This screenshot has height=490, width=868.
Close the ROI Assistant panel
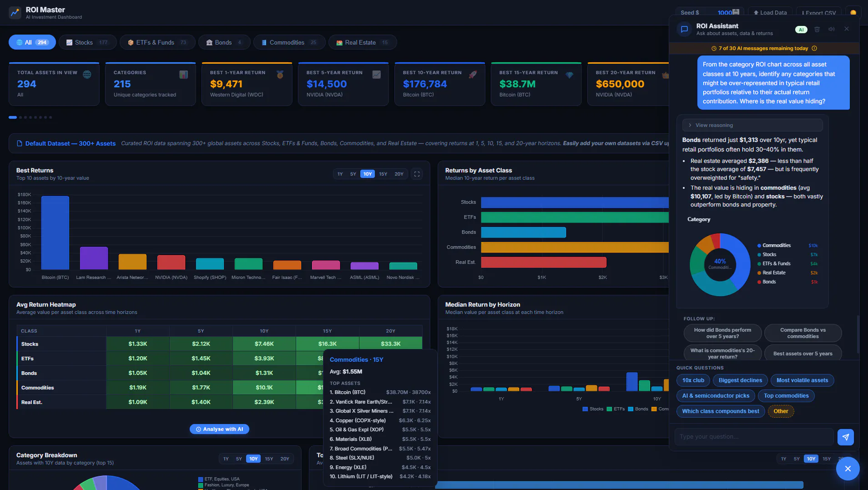(x=847, y=29)
